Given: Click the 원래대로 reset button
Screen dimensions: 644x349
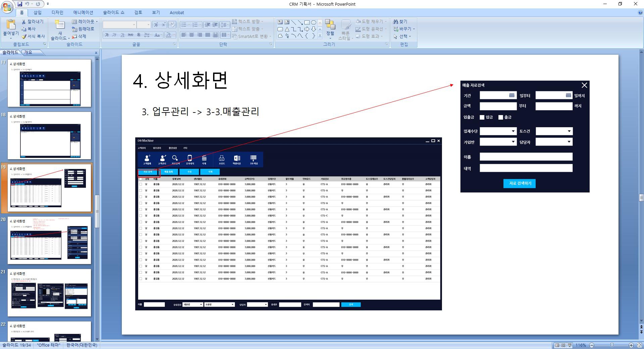Looking at the screenshot, I should pyautogui.click(x=83, y=29).
